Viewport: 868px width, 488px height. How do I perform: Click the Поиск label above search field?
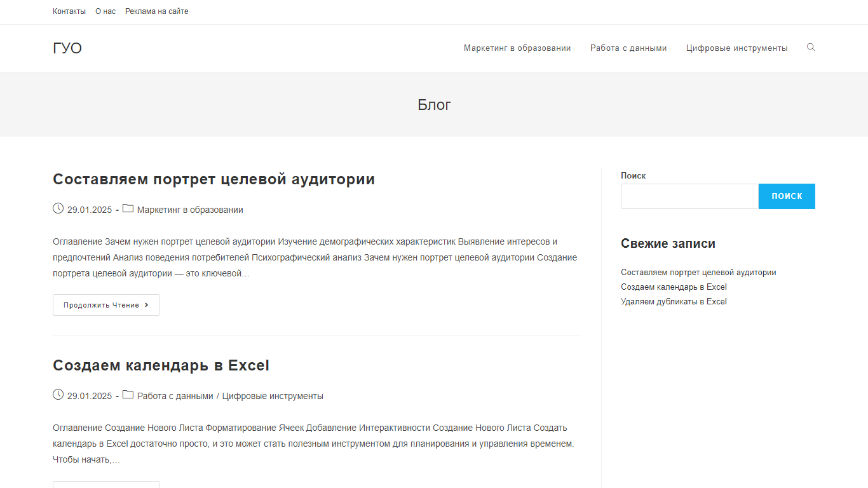tap(633, 176)
